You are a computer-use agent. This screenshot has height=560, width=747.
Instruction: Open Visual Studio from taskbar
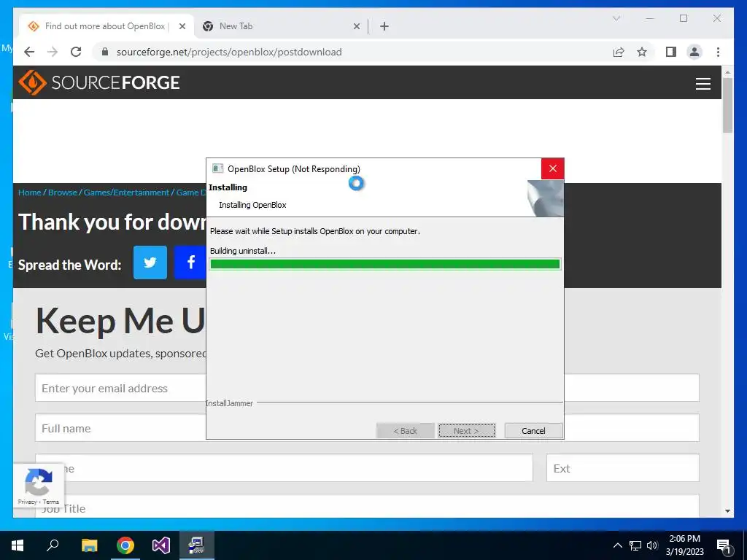point(161,545)
